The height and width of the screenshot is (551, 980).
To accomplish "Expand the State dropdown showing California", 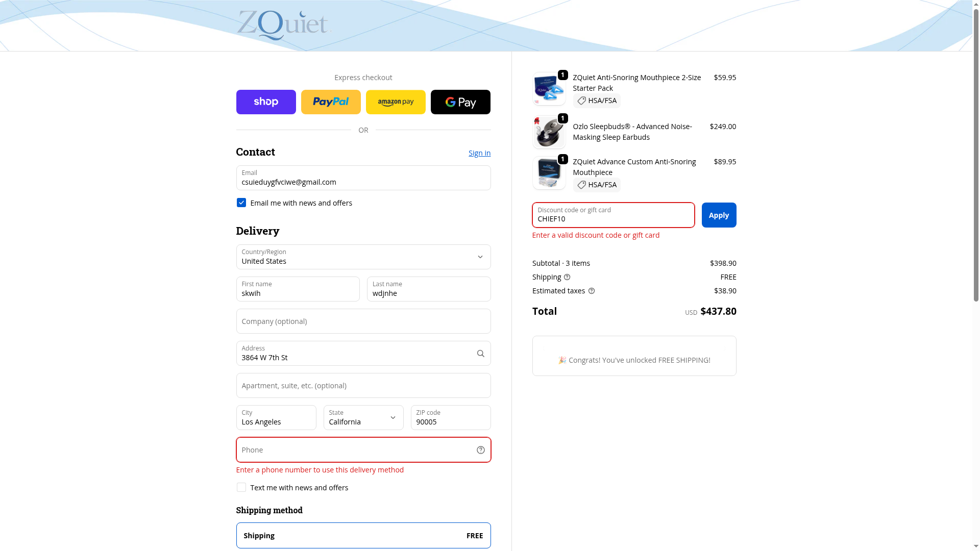I will [363, 418].
